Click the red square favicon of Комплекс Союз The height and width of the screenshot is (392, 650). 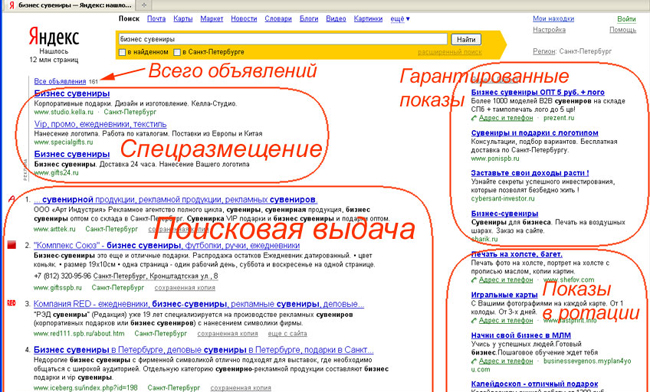coord(12,245)
